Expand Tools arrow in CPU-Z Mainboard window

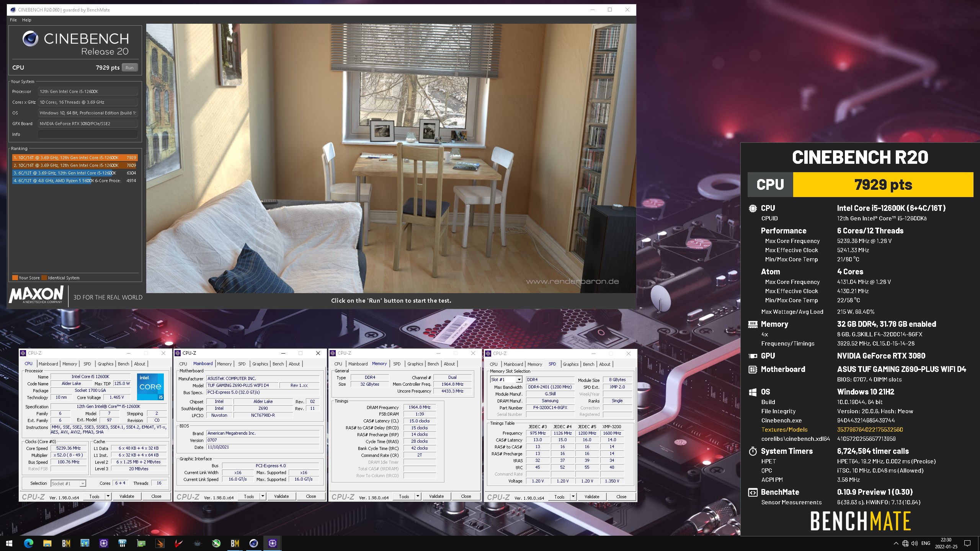[x=263, y=496]
